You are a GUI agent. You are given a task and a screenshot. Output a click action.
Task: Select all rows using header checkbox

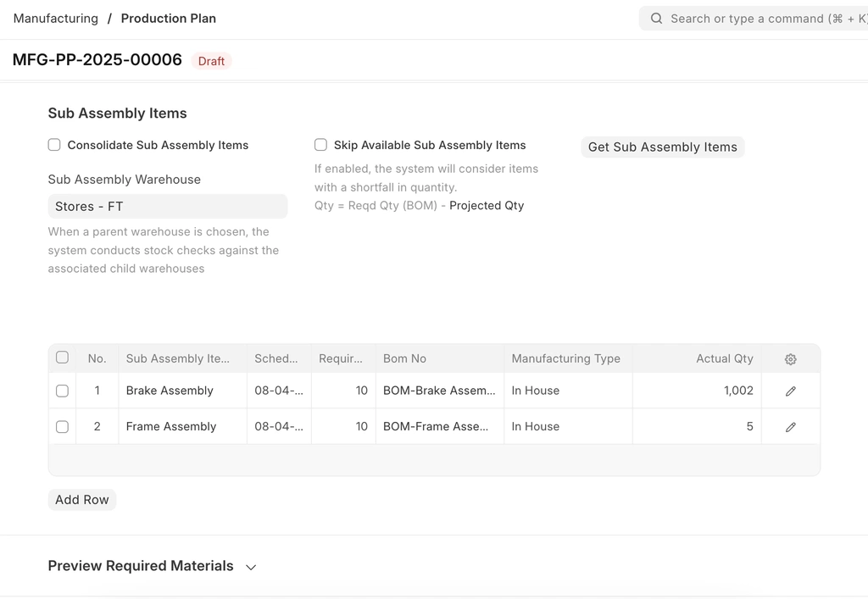[x=62, y=358]
